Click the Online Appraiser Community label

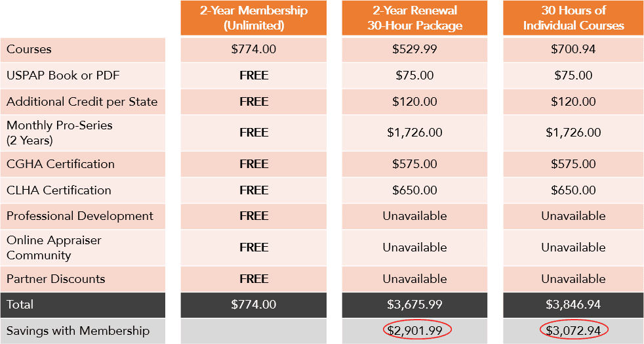coord(54,247)
